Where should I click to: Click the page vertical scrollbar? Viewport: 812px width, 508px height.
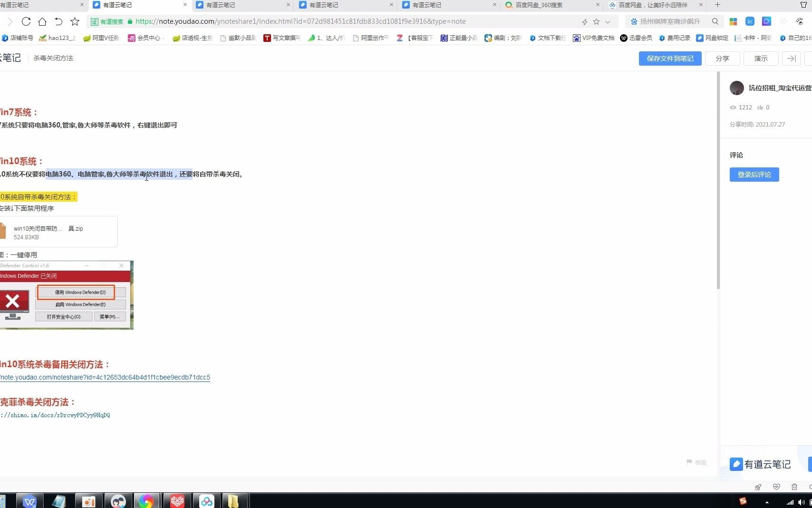coord(718,181)
